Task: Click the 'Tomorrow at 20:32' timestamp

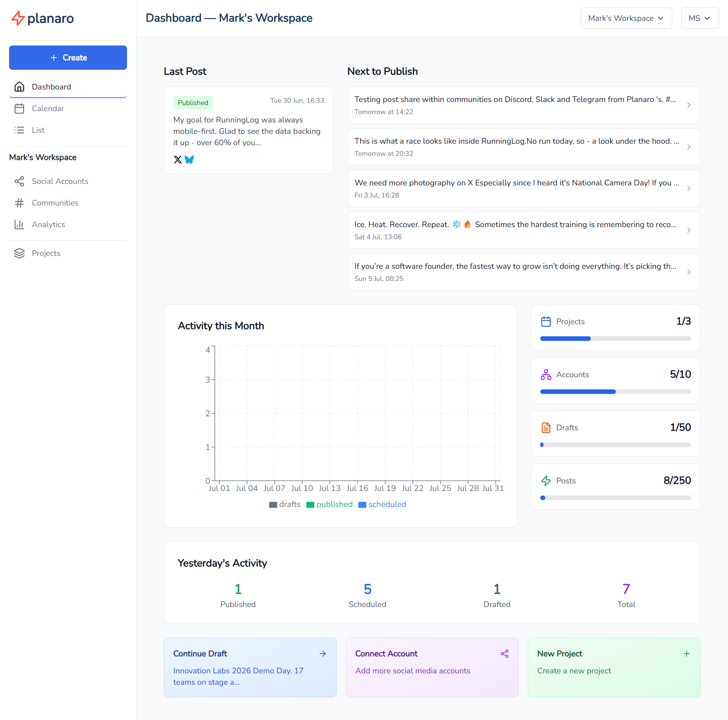Action: (384, 154)
